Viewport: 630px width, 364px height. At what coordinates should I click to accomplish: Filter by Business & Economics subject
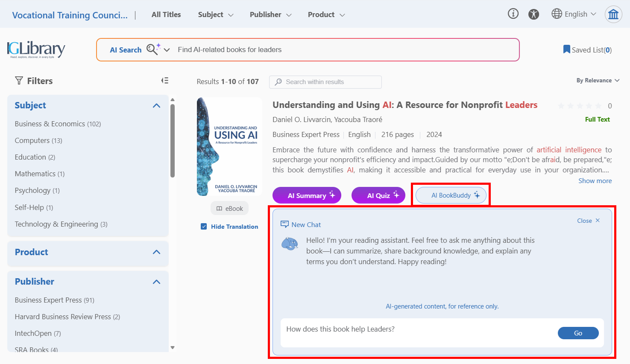tap(58, 124)
